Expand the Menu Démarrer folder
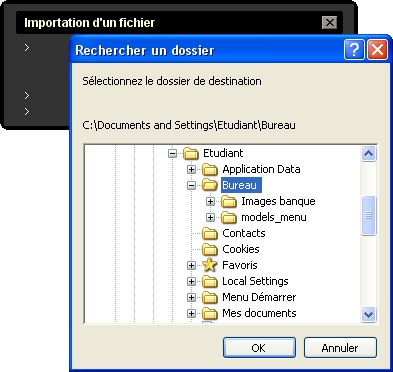 [x=191, y=297]
